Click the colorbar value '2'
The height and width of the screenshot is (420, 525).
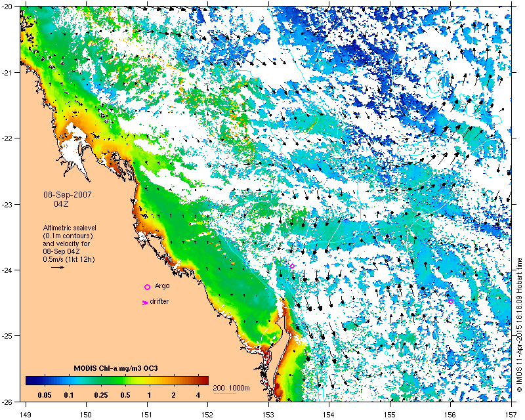(173, 395)
